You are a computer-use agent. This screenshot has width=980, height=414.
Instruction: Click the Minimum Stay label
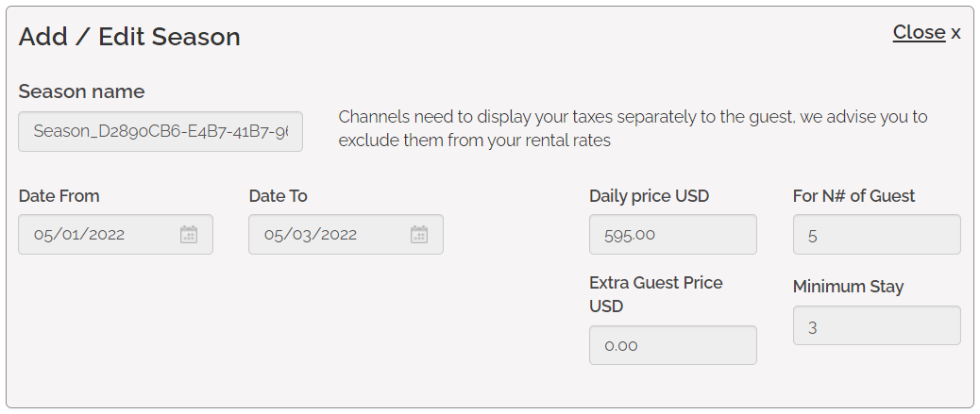coord(848,287)
